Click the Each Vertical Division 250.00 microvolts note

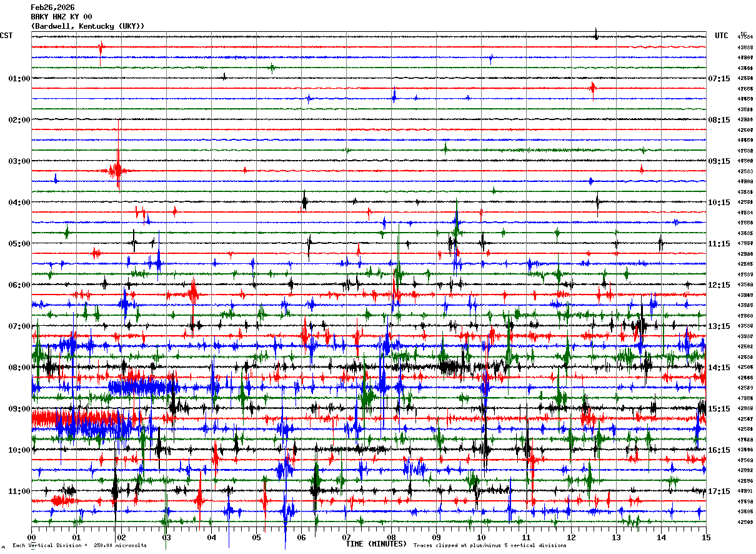pyautogui.click(x=79, y=546)
